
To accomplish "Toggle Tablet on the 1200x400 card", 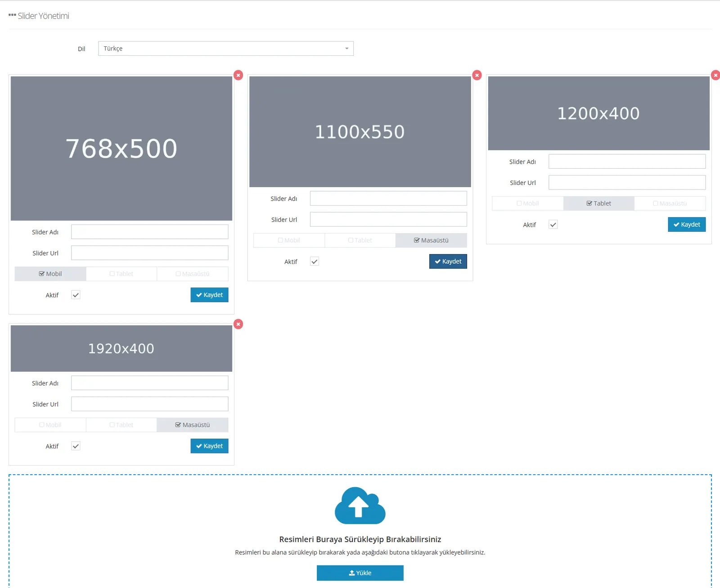I will click(598, 203).
